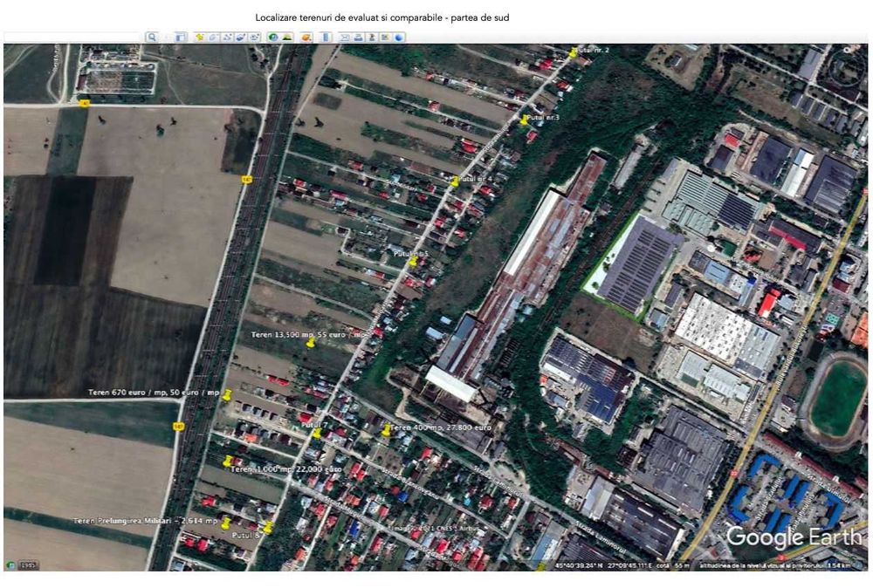Toggle sunlight across the landscape
The height and width of the screenshot is (588, 873).
(286, 38)
